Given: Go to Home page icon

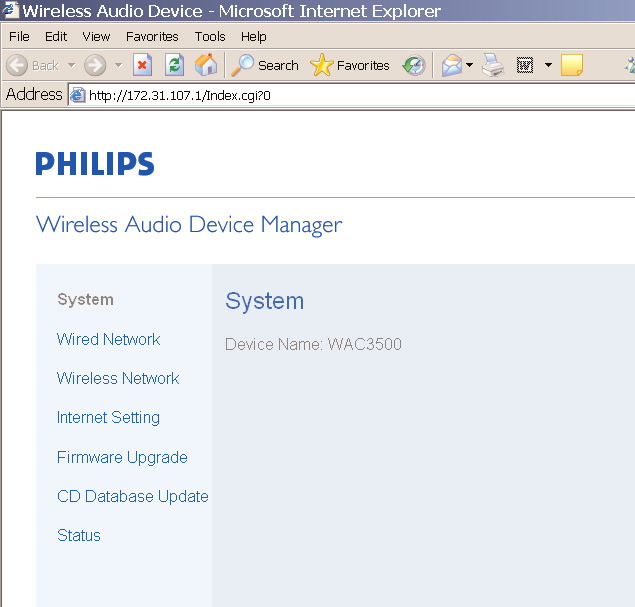Looking at the screenshot, I should pyautogui.click(x=206, y=65).
